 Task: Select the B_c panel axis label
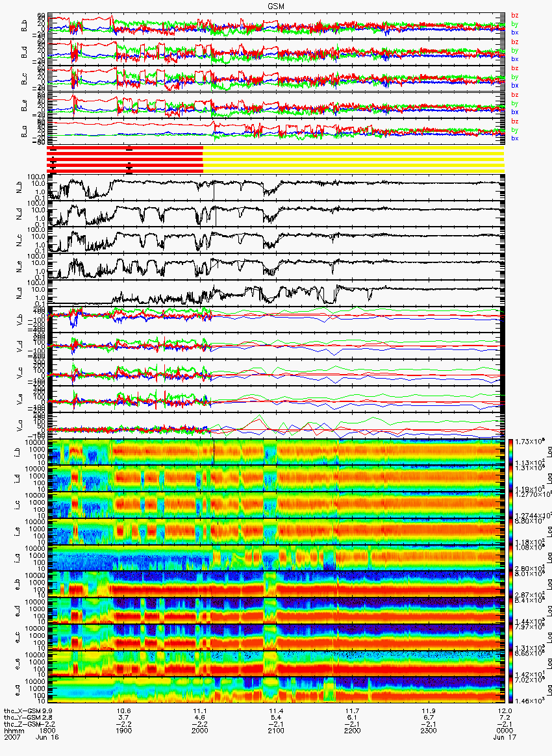click(24, 79)
